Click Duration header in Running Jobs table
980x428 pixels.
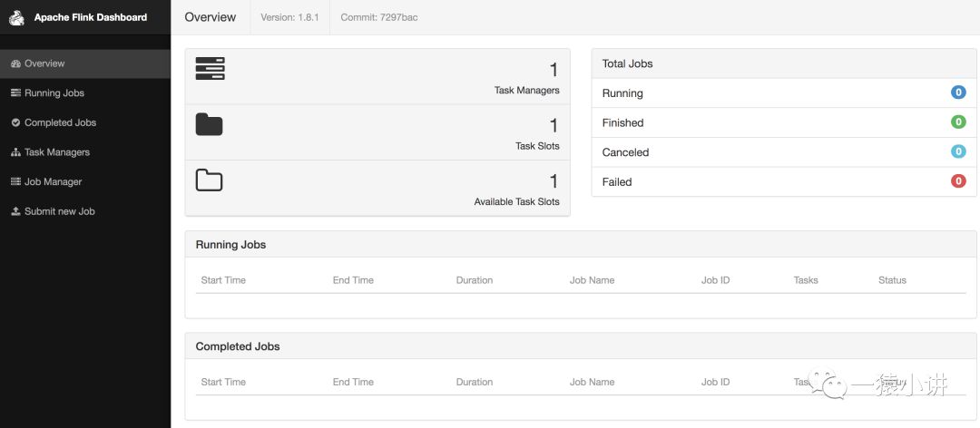click(475, 280)
